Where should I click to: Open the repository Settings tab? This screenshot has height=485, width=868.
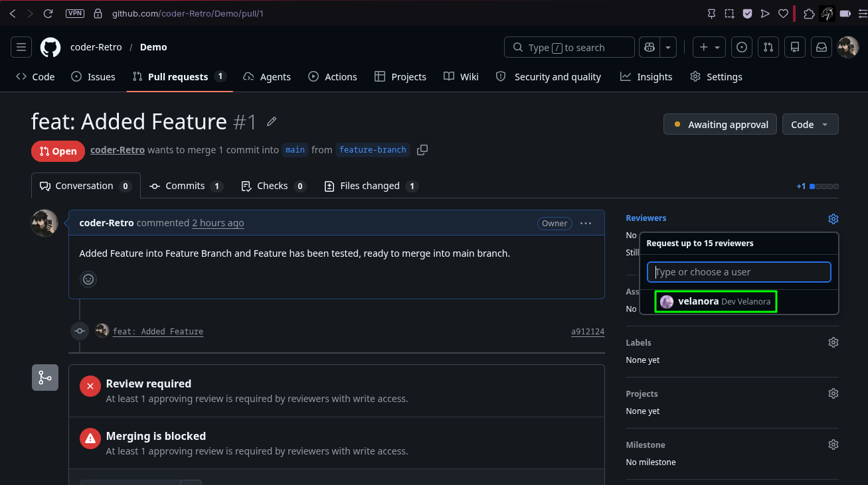(x=716, y=77)
